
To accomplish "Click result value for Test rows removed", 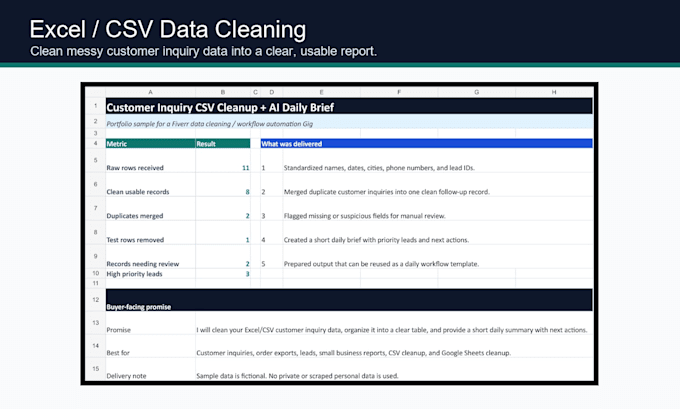I will tap(223, 233).
